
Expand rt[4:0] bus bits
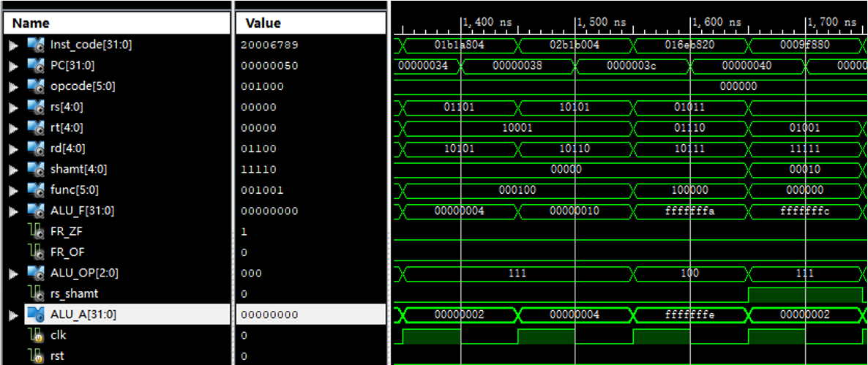pos(12,128)
